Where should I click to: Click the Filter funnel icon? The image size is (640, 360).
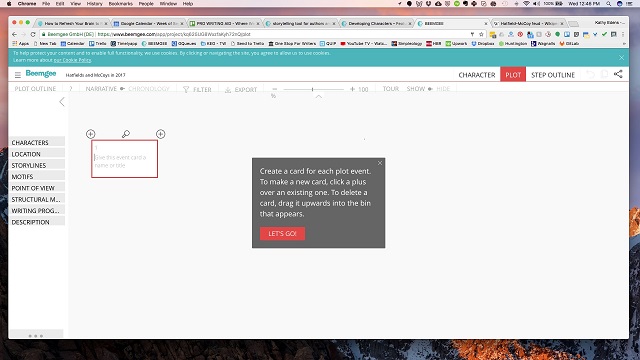[x=186, y=89]
